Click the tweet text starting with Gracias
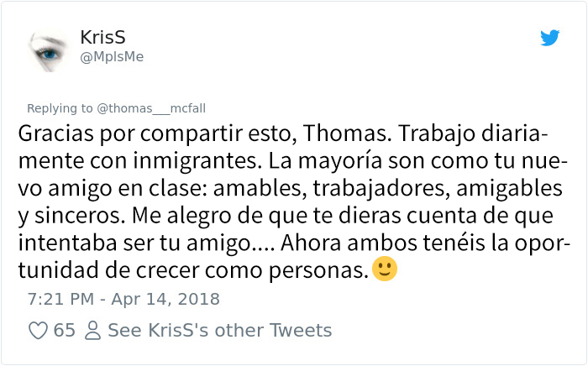 (294, 201)
